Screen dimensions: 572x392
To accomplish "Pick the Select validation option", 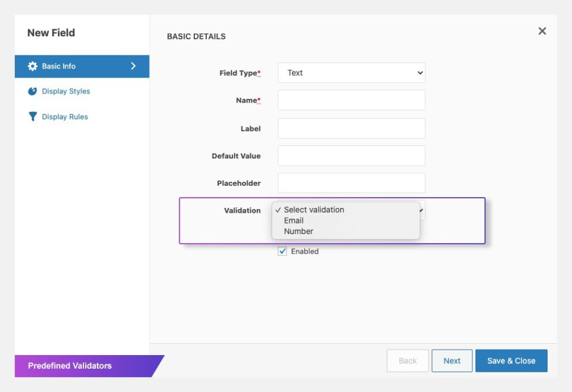I will [x=313, y=210].
